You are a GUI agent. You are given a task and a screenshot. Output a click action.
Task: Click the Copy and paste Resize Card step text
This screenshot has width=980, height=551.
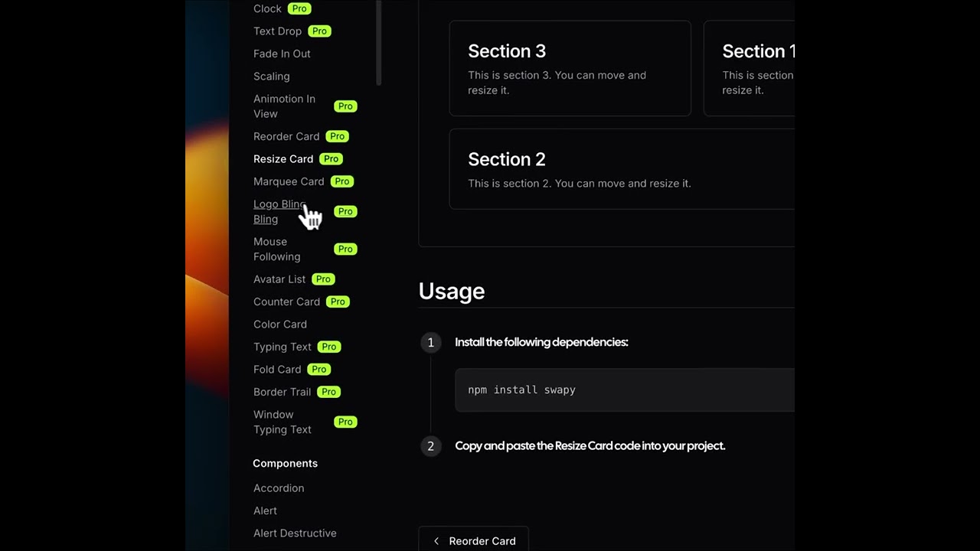(x=590, y=445)
